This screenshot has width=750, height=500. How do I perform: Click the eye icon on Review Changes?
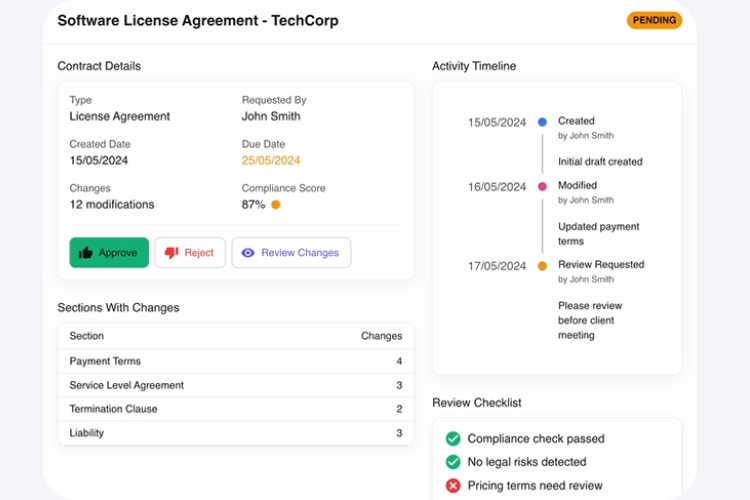coord(248,253)
